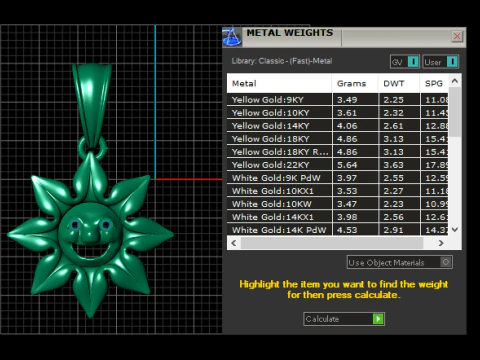Click the 3.49 grams value
480x360 pixels.
[x=347, y=100]
